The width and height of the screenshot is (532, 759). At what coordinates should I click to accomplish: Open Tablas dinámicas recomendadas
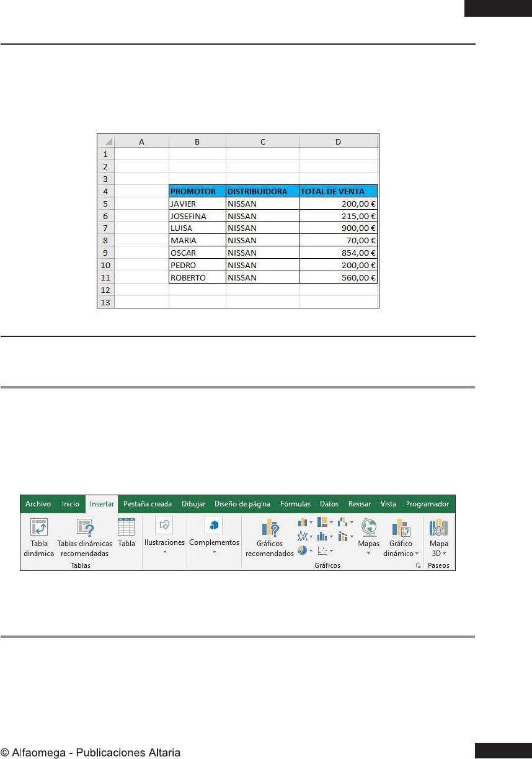pyautogui.click(x=84, y=537)
